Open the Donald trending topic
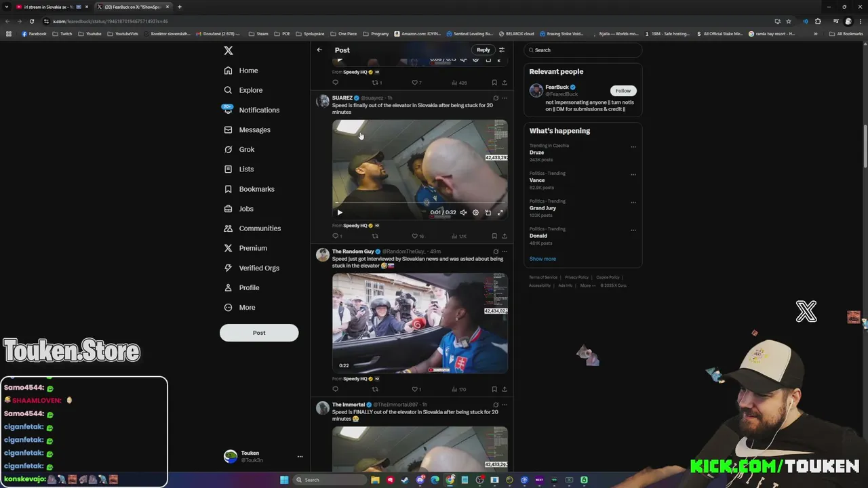The image size is (868, 488). (538, 236)
